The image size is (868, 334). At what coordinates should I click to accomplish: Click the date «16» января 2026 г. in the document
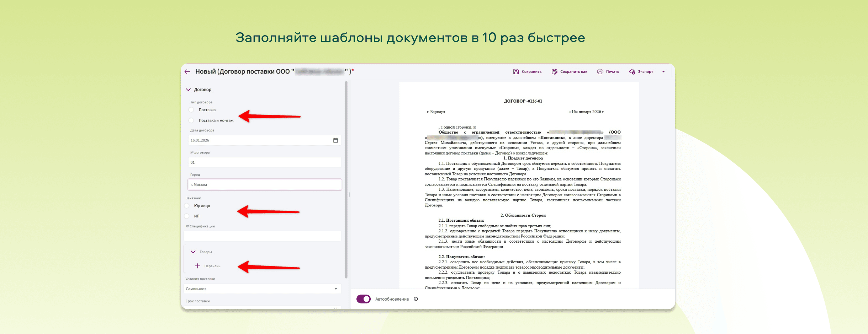point(587,112)
